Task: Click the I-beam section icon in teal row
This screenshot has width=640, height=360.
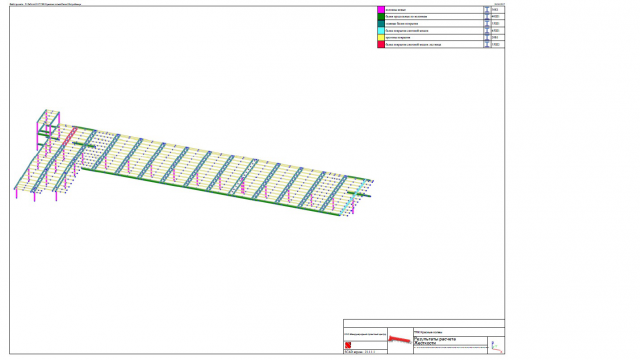Action: click(x=487, y=24)
